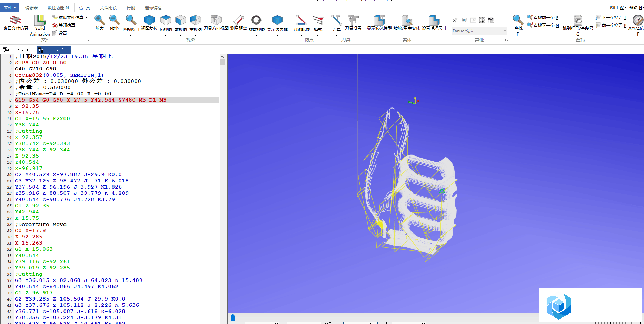The width and height of the screenshot is (644, 324).
Task: Switch to 编辑器 ribbon tab
Action: tap(31, 8)
